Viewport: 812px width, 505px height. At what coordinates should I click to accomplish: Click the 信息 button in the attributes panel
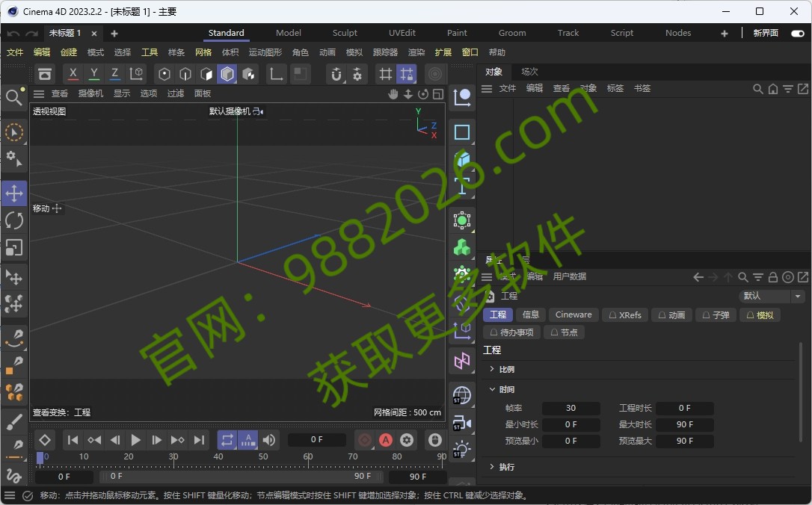click(x=531, y=315)
